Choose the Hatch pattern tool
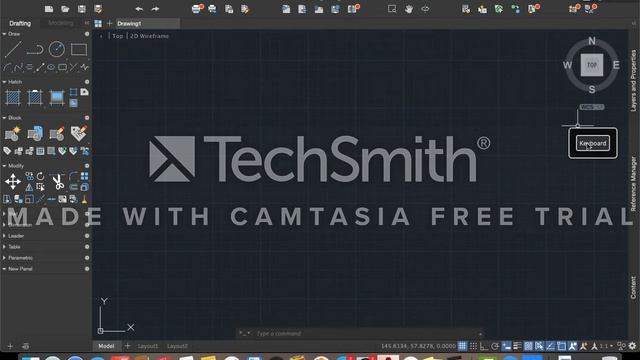The width and height of the screenshot is (640, 360). 13,98
